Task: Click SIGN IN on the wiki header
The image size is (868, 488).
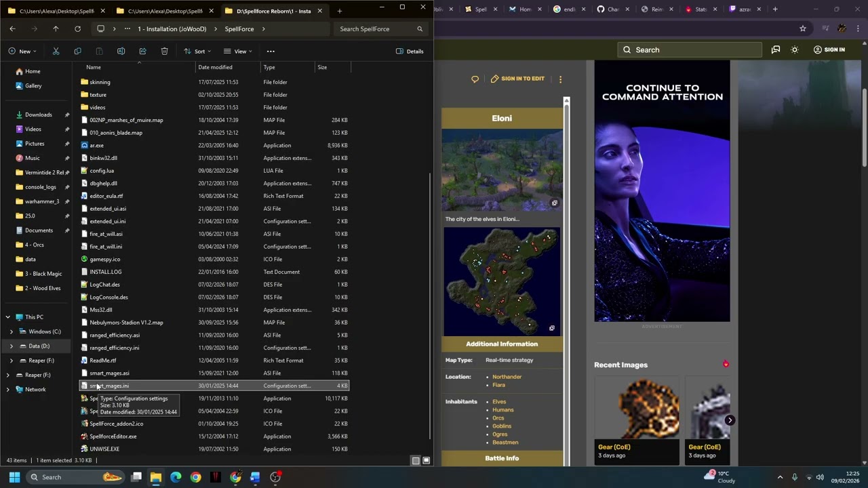Action: point(829,49)
